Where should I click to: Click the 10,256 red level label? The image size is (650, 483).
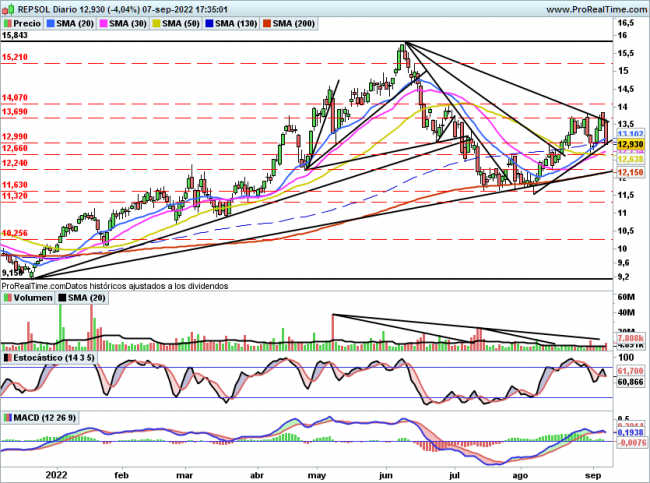pyautogui.click(x=15, y=233)
